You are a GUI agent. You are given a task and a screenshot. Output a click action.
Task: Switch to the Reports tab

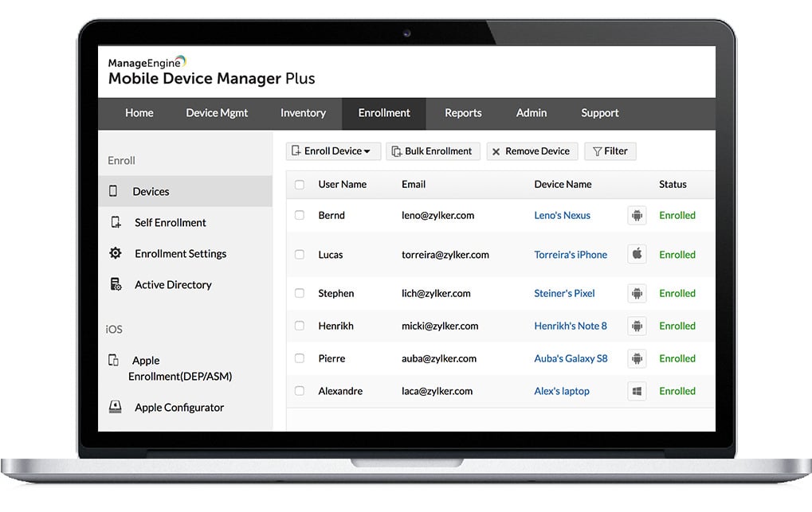point(462,113)
